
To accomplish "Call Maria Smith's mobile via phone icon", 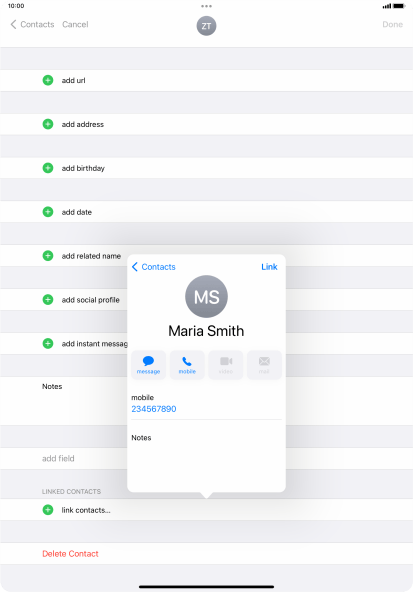I will point(187,365).
